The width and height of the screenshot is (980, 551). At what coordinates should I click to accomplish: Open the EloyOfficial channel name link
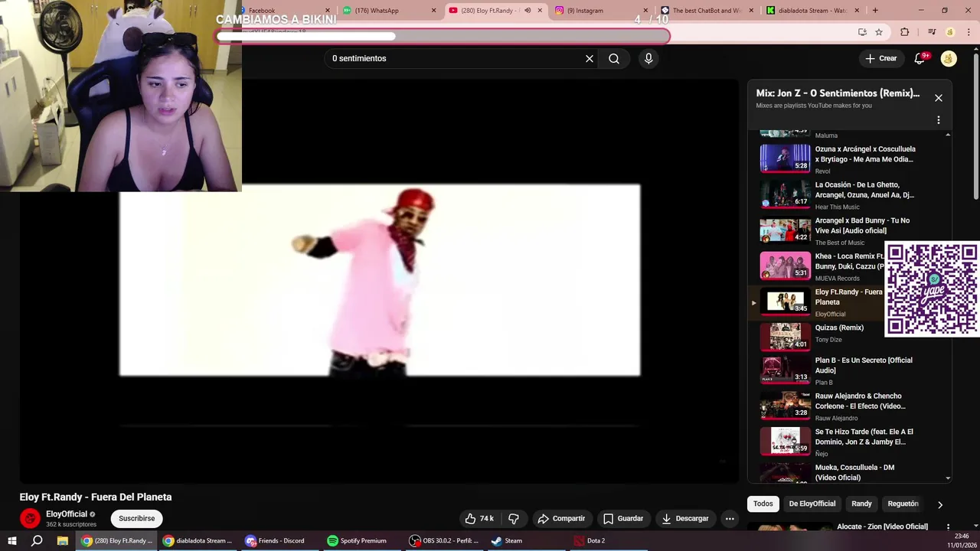(x=67, y=514)
